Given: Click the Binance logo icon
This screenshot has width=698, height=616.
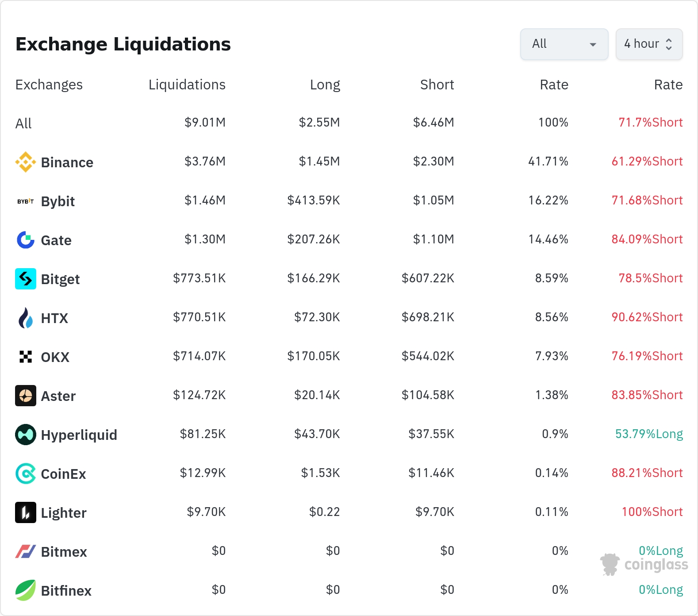Looking at the screenshot, I should pos(26,162).
